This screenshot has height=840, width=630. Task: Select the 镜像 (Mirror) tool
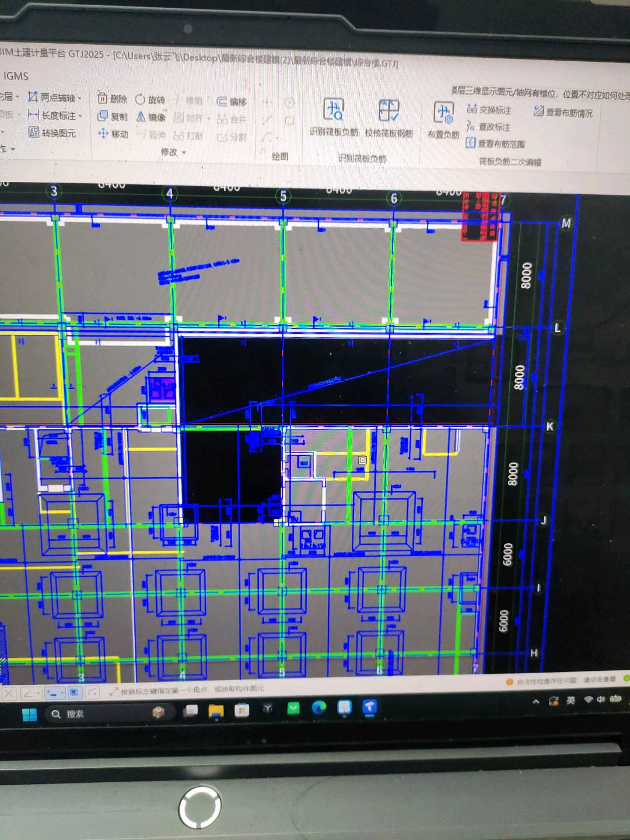click(x=150, y=117)
